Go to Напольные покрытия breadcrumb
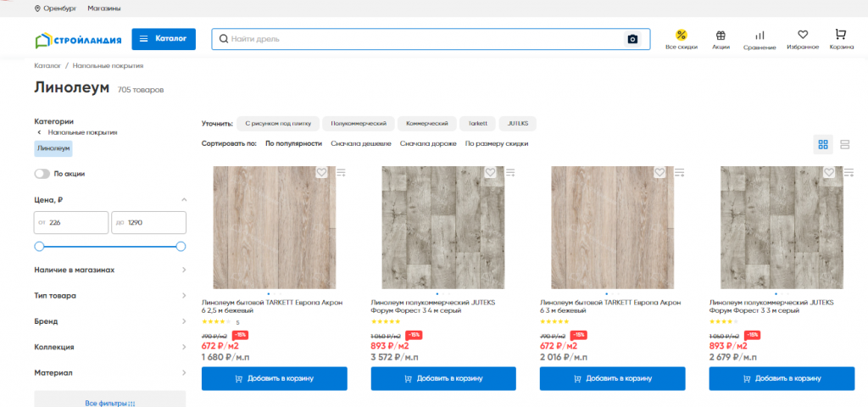Image resolution: width=868 pixels, height=407 pixels. point(108,65)
